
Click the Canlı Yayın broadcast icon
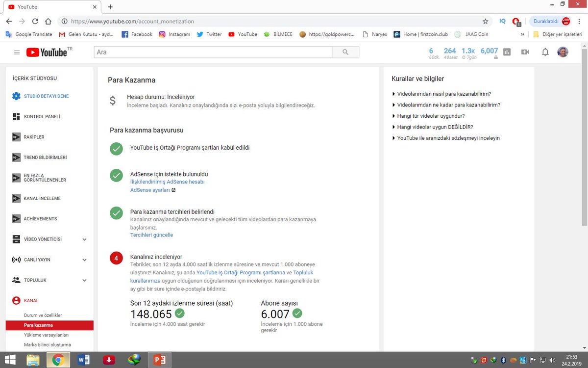(16, 260)
